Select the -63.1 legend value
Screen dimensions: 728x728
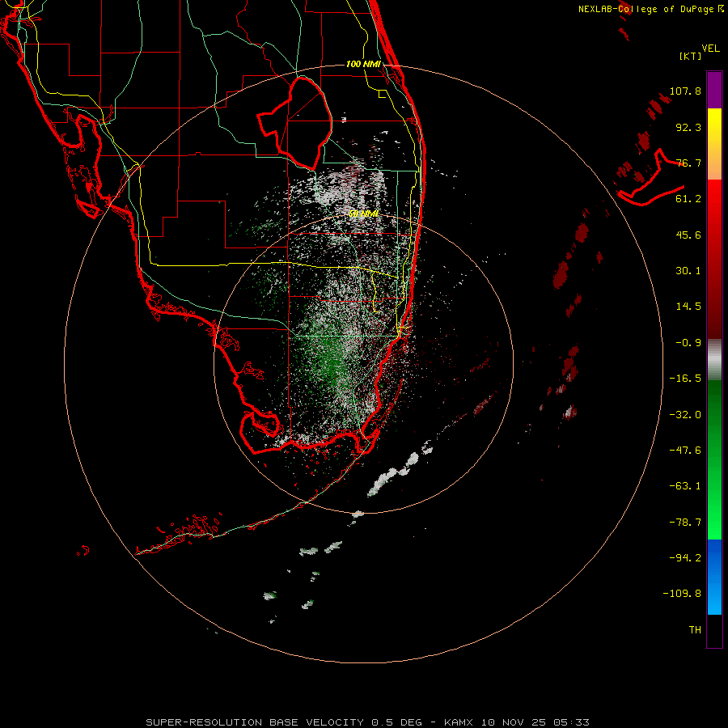(685, 486)
